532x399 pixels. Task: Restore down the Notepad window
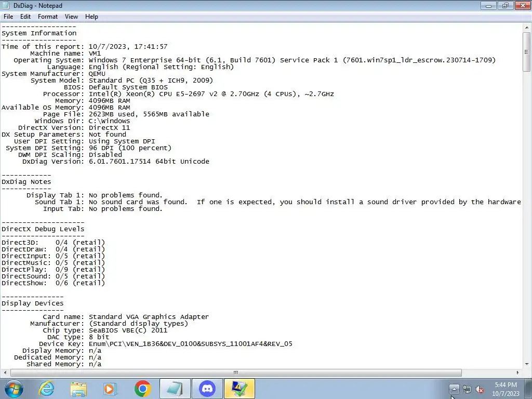click(x=505, y=5)
